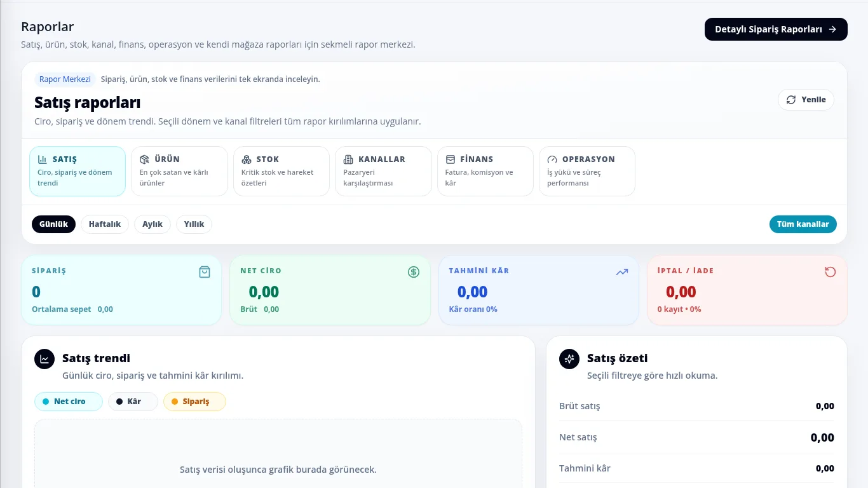Click the orange dot in Sipariş chip
This screenshot has height=488, width=868.
[x=175, y=402]
